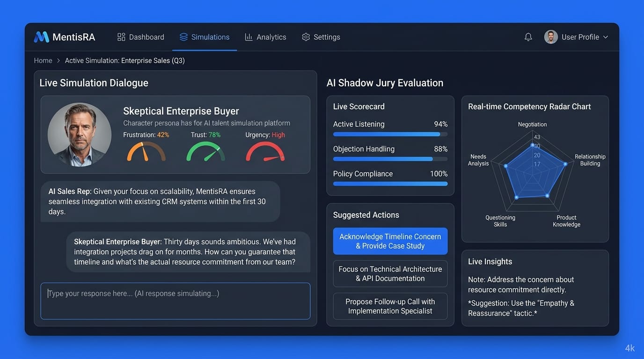Click the Trust gauge
The image size is (644, 359).
click(x=205, y=151)
